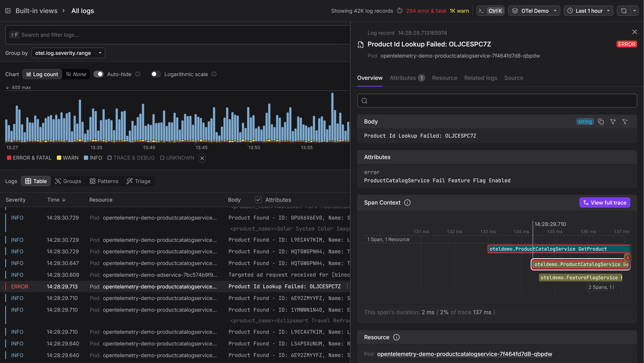Viewport: 644px width, 363px height.
Task: Click the log document icon beside the title
Action: [361, 45]
